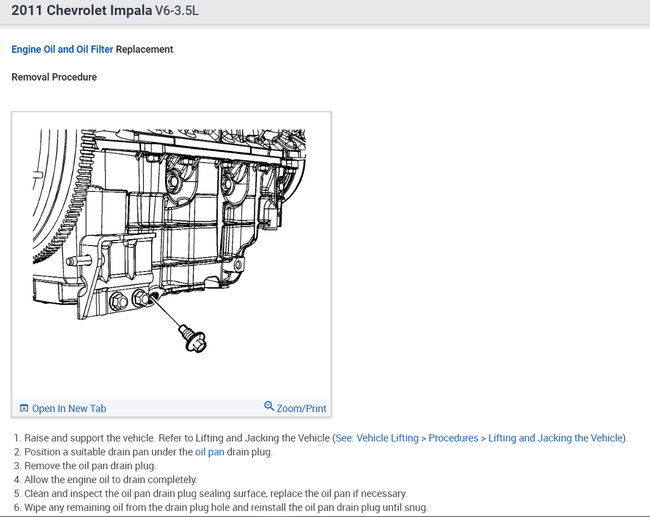
Task: Click the V6-3.5L engine label
Action: point(177,11)
